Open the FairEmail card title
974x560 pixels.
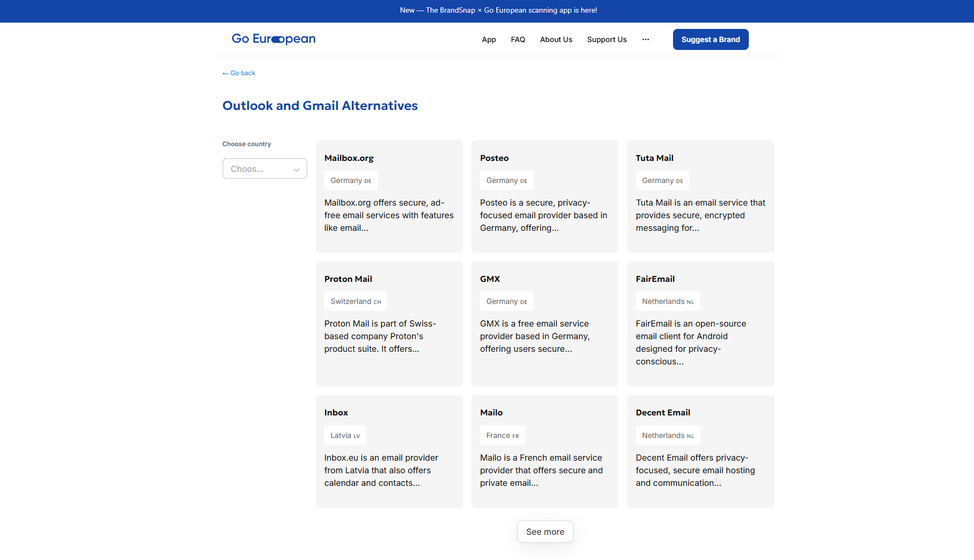(x=655, y=279)
